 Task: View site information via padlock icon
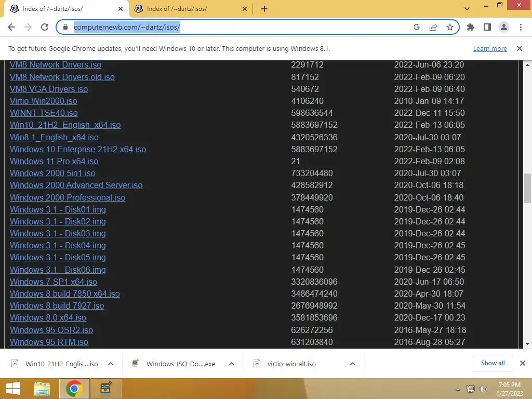(x=65, y=27)
